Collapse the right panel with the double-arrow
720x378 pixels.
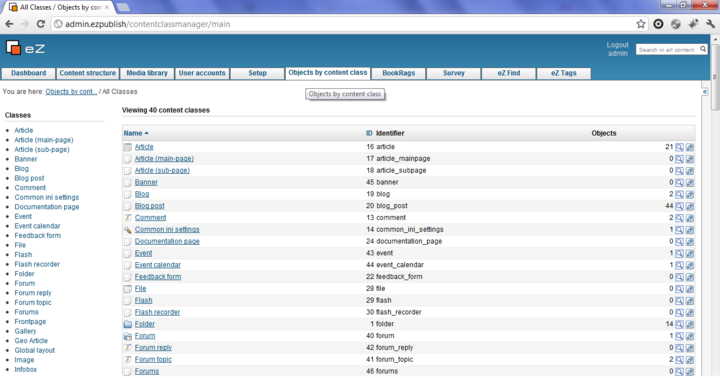pyautogui.click(x=705, y=92)
